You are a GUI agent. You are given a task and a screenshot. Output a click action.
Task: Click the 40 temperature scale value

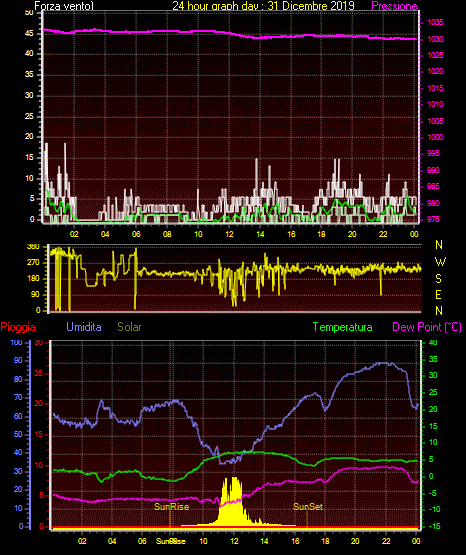[x=433, y=342]
